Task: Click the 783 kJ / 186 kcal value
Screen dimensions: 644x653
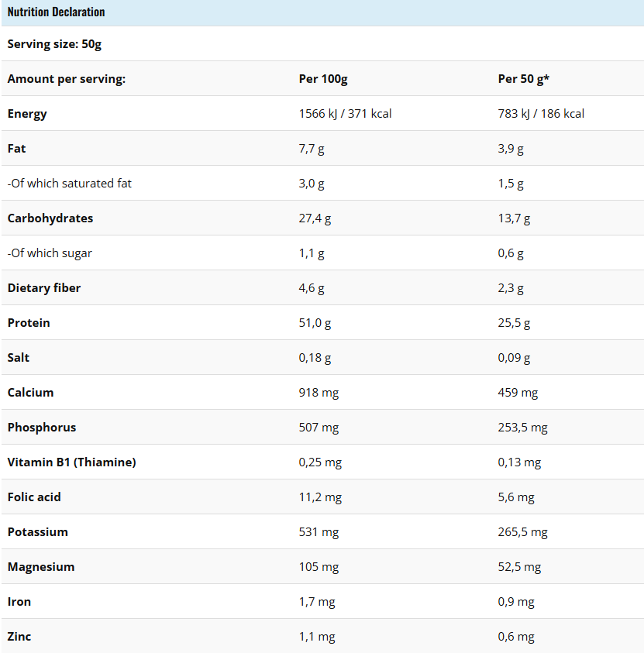Action: 541,114
